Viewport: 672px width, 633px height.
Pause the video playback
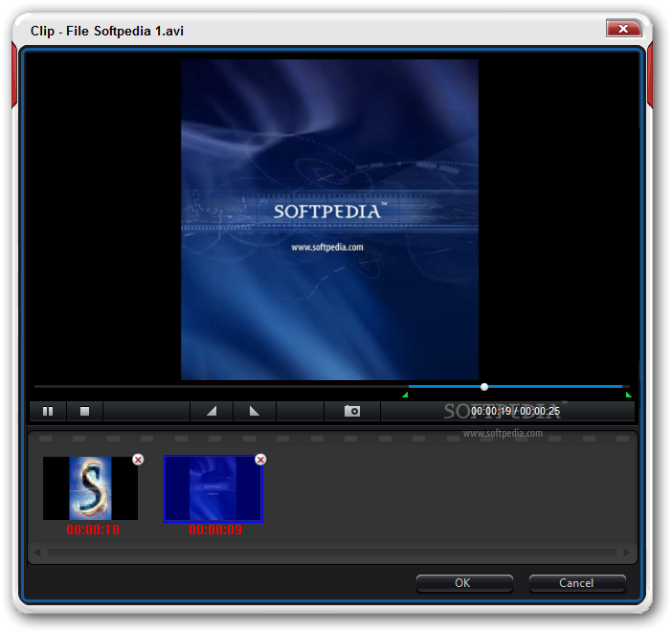click(x=48, y=411)
